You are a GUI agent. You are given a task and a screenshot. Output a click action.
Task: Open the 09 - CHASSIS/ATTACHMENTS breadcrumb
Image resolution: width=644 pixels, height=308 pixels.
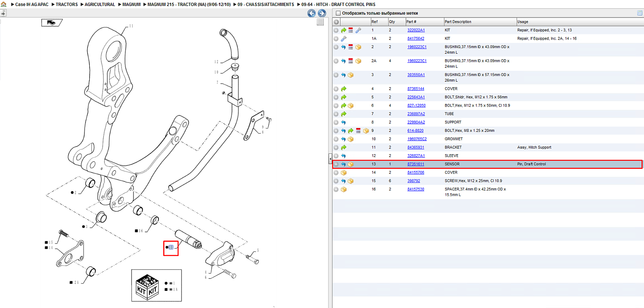click(266, 4)
